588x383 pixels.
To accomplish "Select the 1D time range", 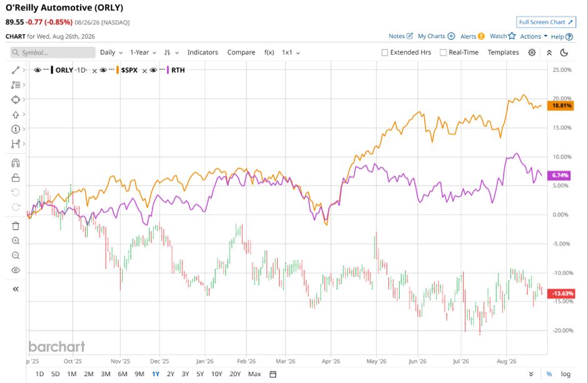I will tap(39, 374).
